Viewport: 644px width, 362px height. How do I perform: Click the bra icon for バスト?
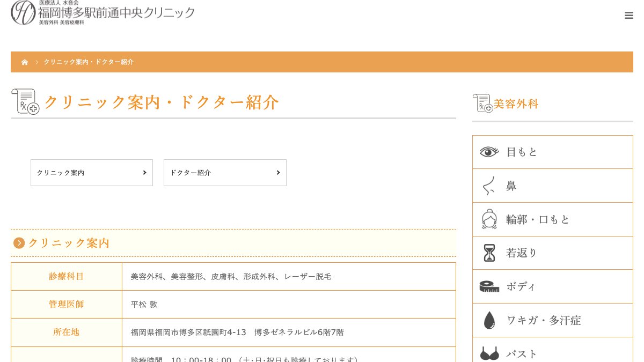pyautogui.click(x=489, y=353)
